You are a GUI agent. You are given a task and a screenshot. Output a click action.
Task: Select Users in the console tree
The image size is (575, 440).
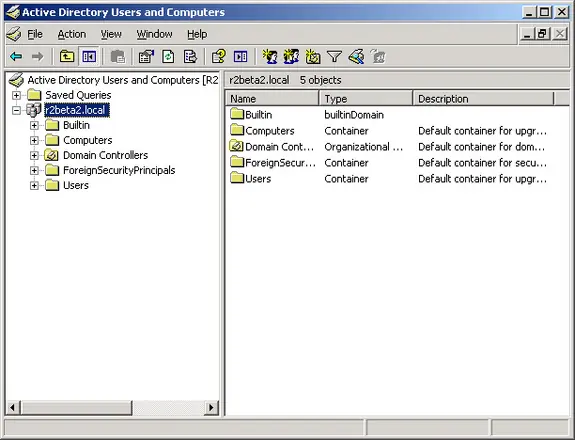76,186
